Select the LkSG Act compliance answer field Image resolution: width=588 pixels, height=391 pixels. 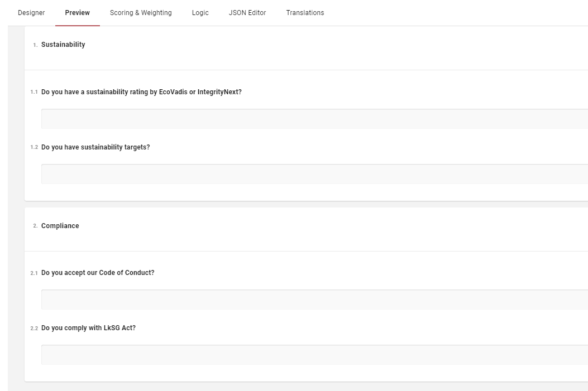point(314,355)
